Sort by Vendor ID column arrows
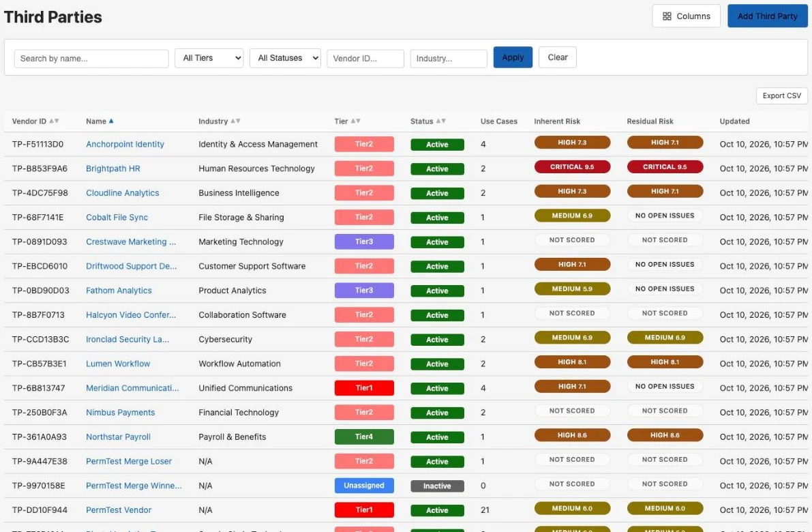Screen dimensions: 812x532 pos(54,121)
